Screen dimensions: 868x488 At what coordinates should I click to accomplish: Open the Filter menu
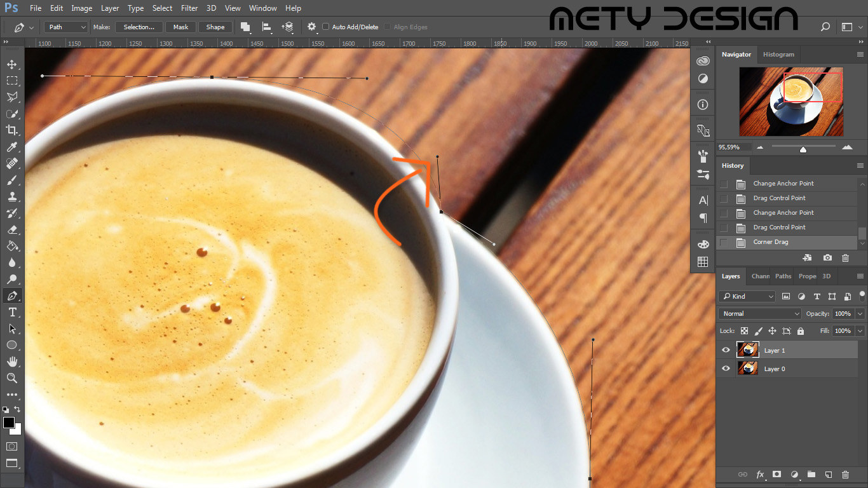(x=189, y=8)
